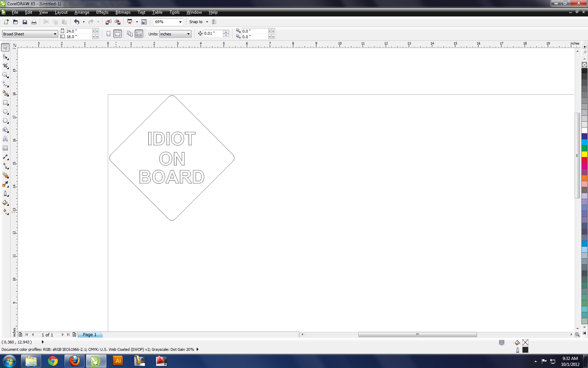Go to the first page in navigator
588x368 pixels.
27,335
